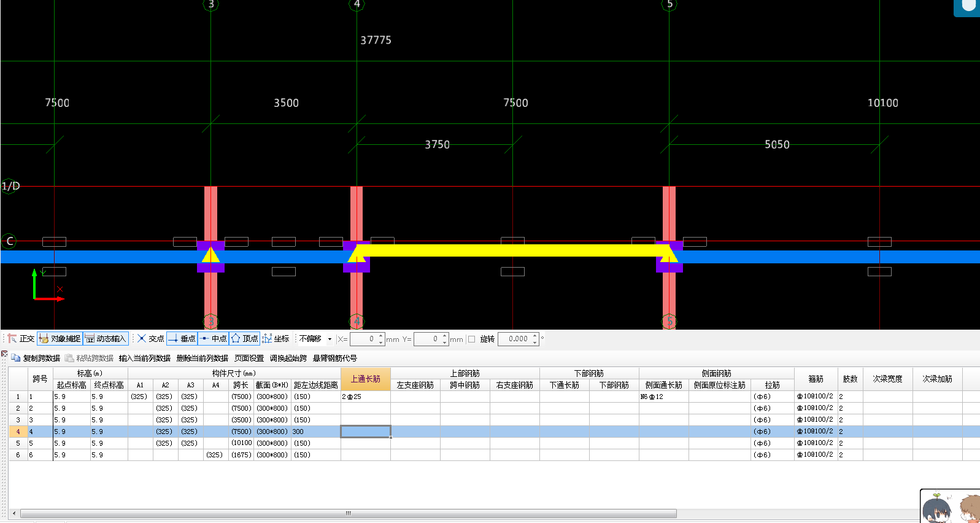This screenshot has height=523, width=980.
Task: Click the N6⌀12 side bar cell
Action: point(664,397)
